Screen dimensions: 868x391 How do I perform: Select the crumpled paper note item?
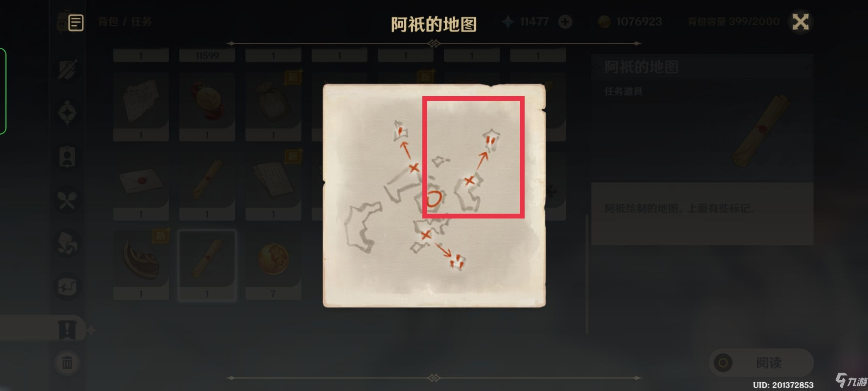click(x=141, y=107)
